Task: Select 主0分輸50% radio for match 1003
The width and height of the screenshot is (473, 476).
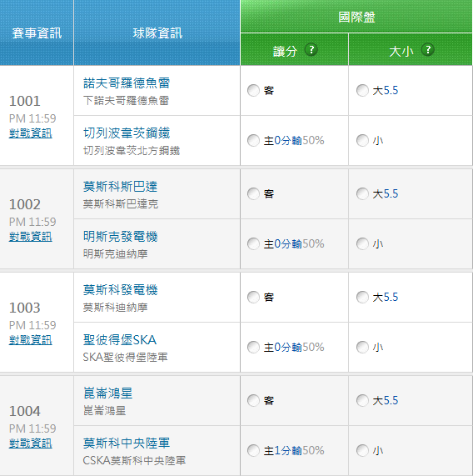Action: pyautogui.click(x=253, y=348)
